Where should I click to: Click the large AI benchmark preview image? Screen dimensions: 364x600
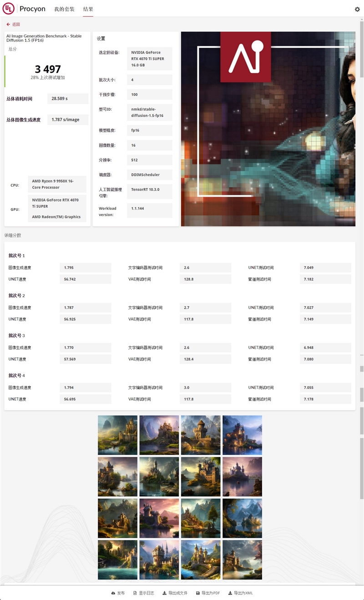(268, 128)
